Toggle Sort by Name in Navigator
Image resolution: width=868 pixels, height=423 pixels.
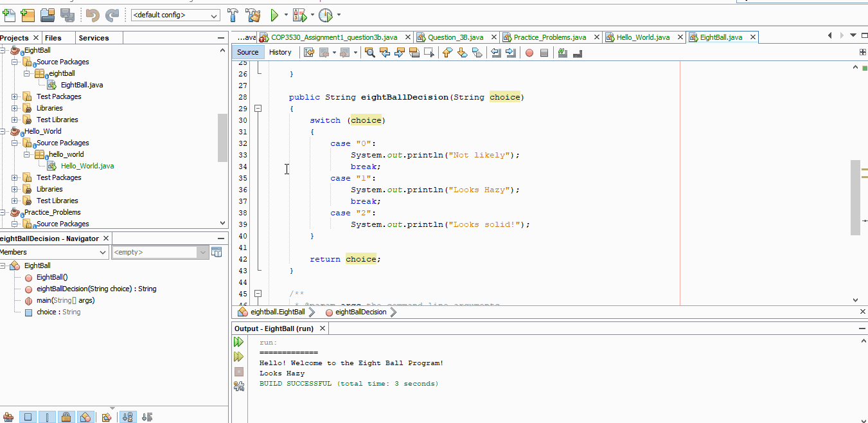(x=127, y=417)
